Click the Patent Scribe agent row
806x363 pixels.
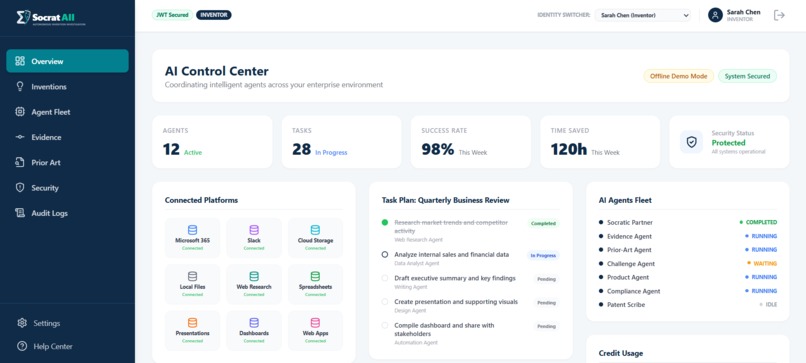pyautogui.click(x=688, y=304)
